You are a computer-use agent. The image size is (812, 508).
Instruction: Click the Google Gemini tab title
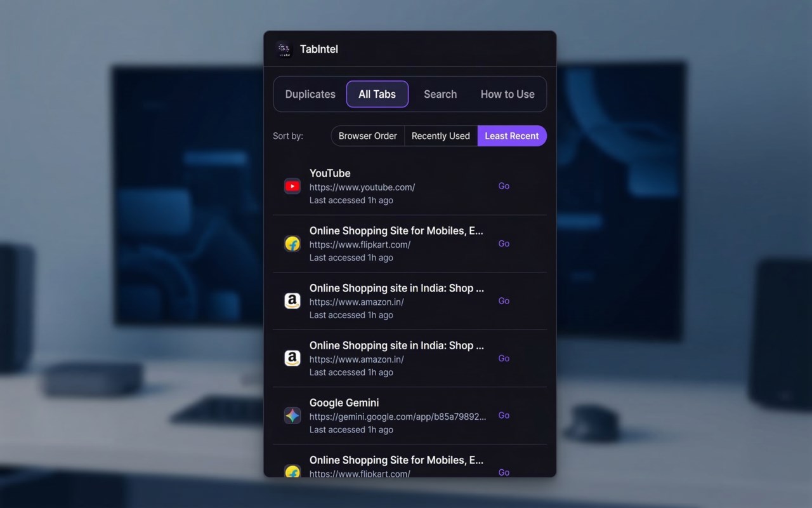344,403
